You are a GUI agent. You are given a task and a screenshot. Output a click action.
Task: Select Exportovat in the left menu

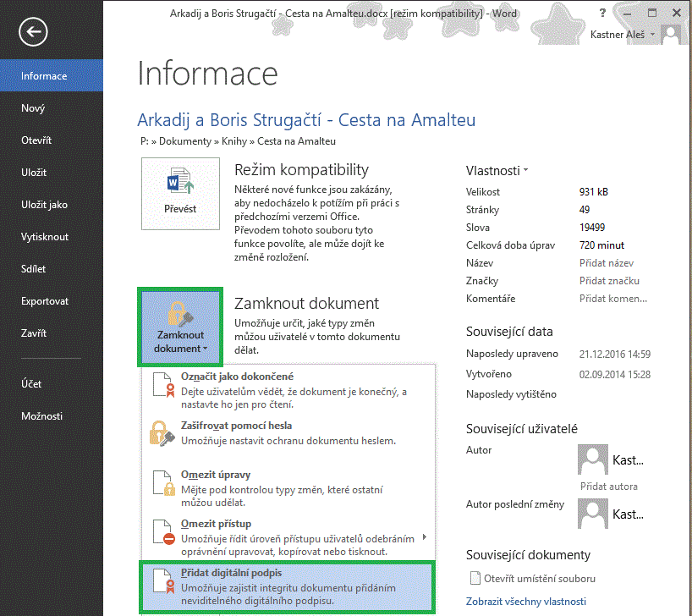coord(45,301)
